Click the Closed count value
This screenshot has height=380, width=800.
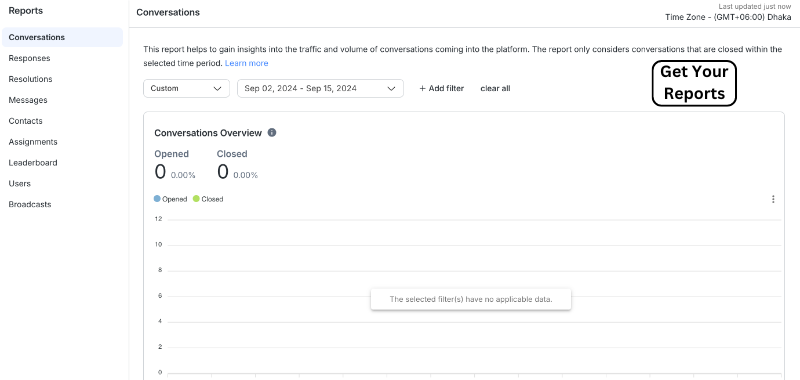[222, 172]
